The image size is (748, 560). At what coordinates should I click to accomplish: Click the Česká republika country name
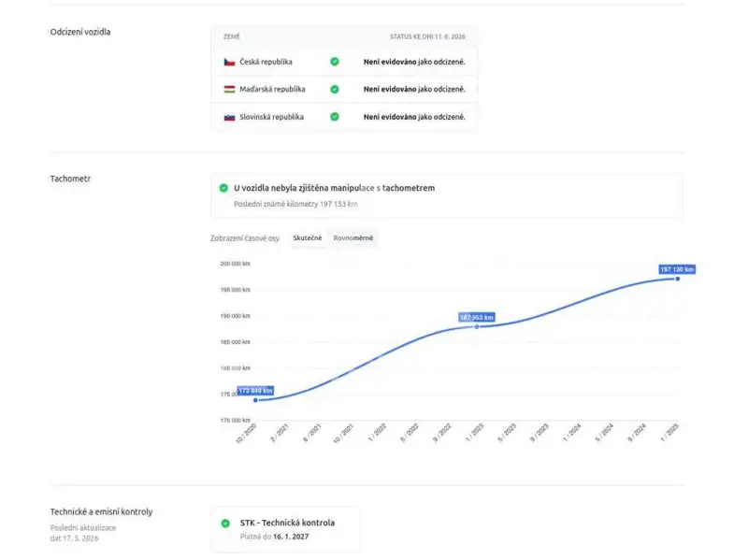tap(266, 62)
